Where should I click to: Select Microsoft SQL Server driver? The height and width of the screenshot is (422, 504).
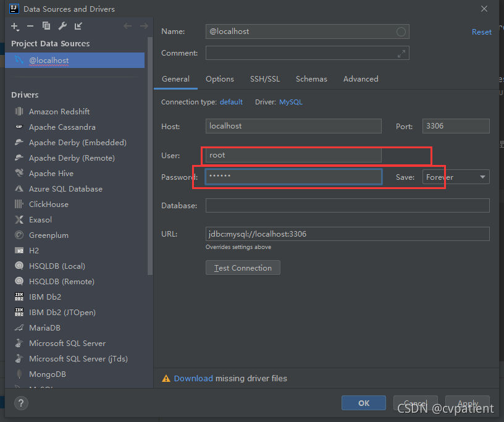(x=75, y=343)
